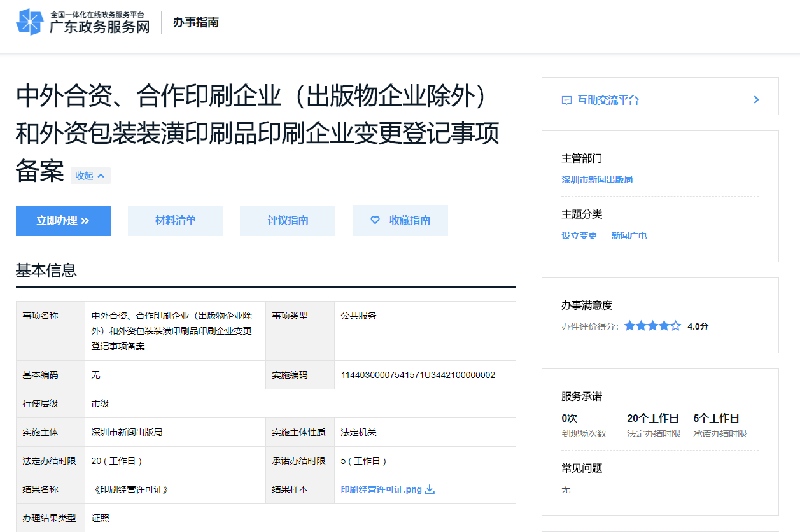Click the download icon beside 印刷经营许可证.png
This screenshot has width=800, height=532.
(430, 489)
